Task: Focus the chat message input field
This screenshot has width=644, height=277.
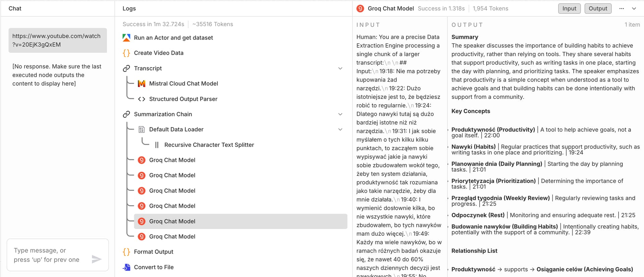Action: tap(50, 255)
